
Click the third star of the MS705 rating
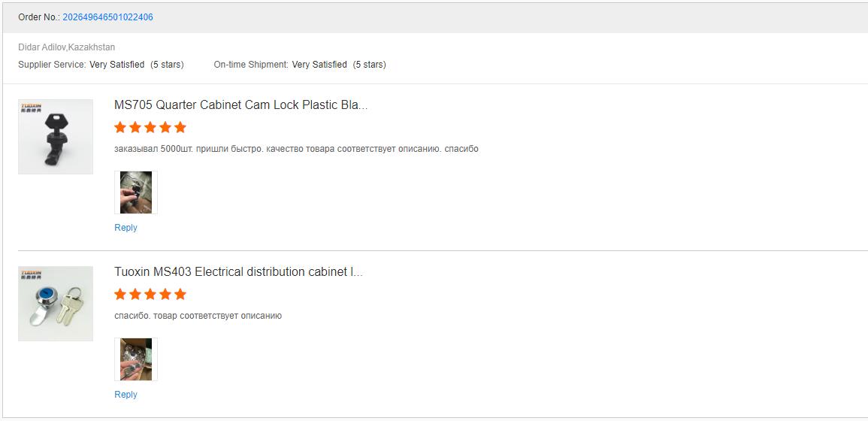pyautogui.click(x=150, y=128)
